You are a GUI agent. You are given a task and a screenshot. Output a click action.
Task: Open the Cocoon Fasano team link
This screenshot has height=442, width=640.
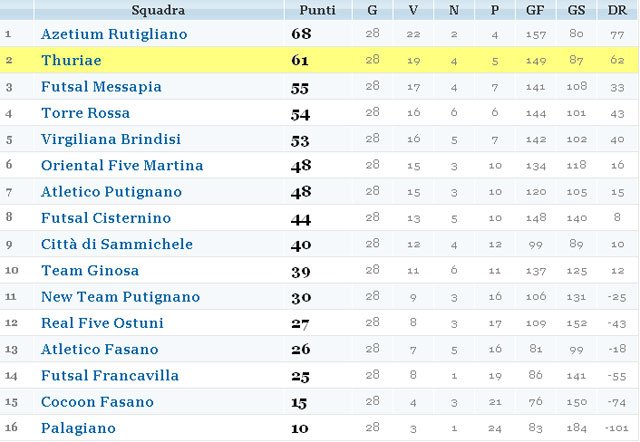tap(97, 402)
